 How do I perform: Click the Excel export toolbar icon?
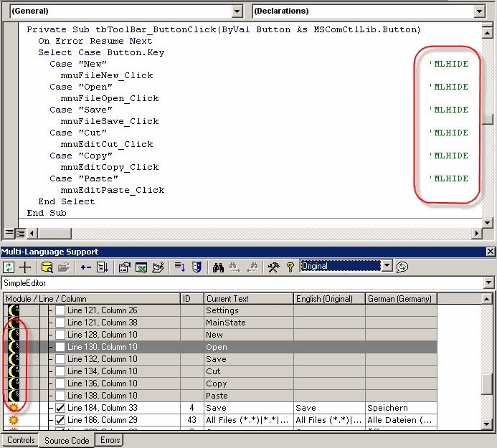tap(141, 267)
